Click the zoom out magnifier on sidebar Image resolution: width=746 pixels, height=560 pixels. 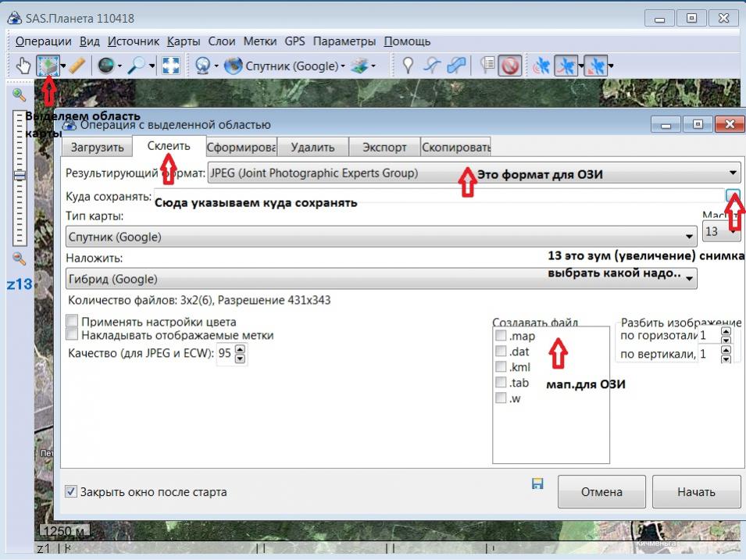[x=20, y=259]
